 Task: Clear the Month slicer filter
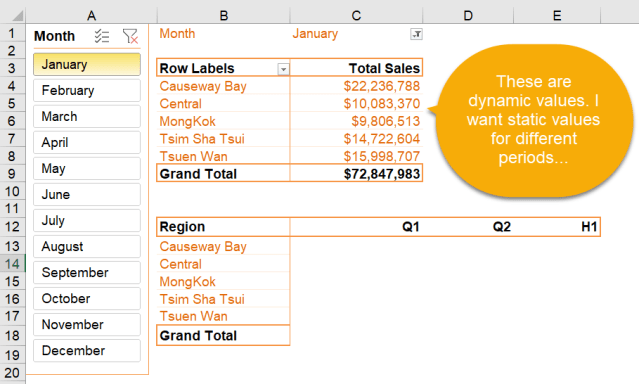click(x=130, y=36)
